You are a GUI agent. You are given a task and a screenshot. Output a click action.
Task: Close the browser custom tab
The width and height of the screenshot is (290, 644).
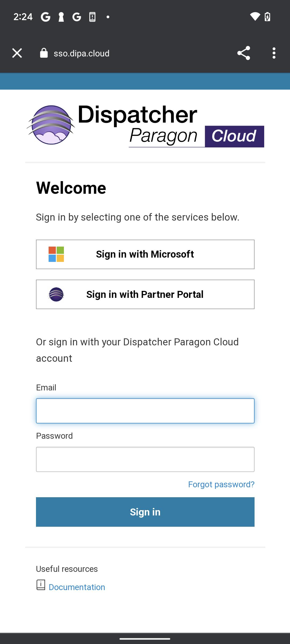tap(17, 53)
